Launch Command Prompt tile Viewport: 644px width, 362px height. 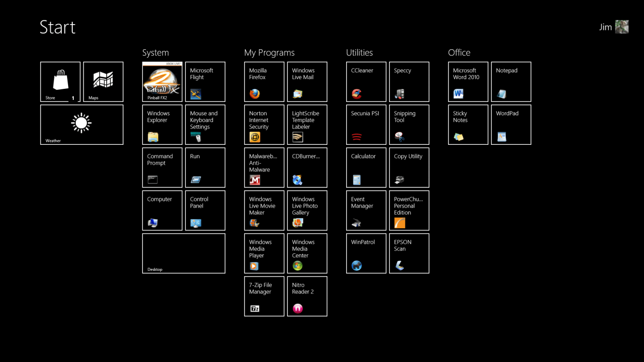coord(162,167)
